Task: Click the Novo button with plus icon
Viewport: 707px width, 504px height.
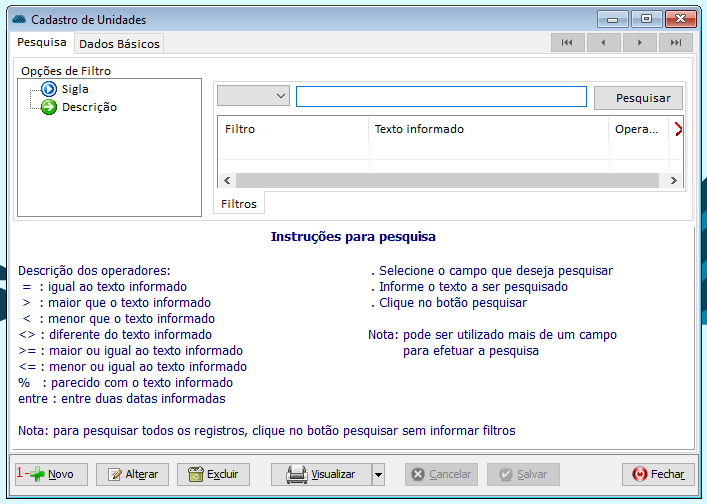Action: (x=52, y=474)
